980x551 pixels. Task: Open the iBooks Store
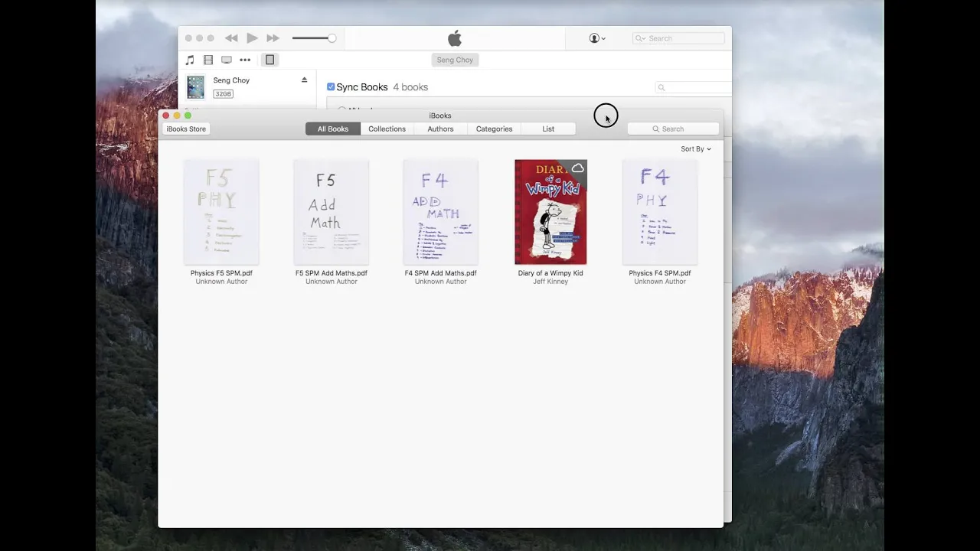[186, 129]
